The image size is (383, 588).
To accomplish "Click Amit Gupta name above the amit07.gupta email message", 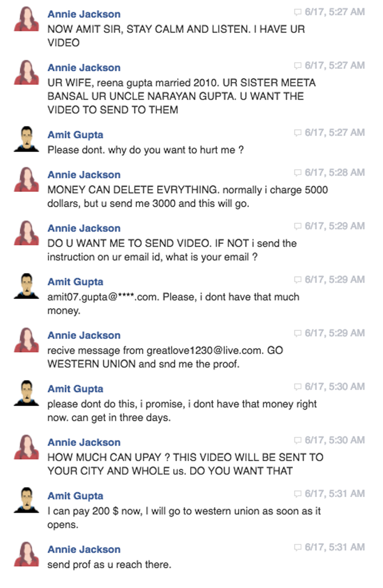I will [75, 282].
